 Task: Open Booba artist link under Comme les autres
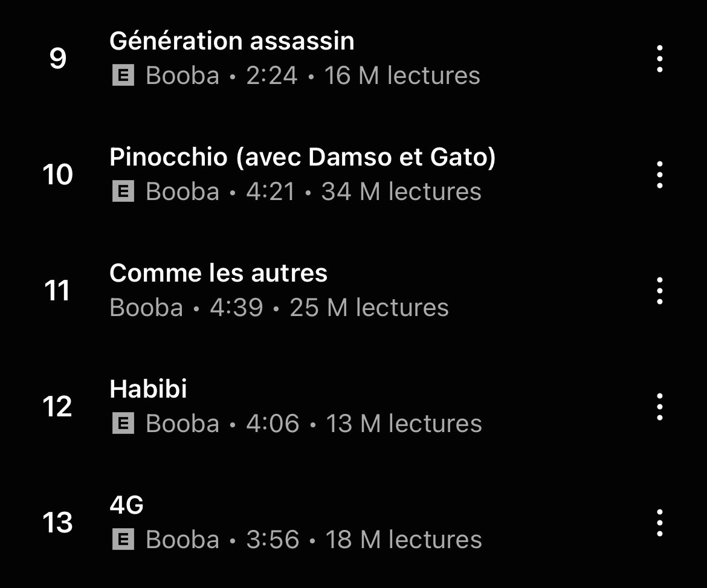click(146, 308)
